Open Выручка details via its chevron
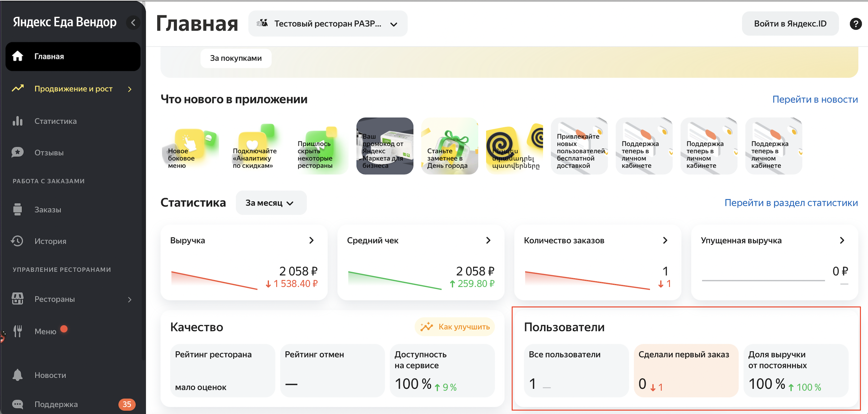The height and width of the screenshot is (414, 868). point(311,240)
